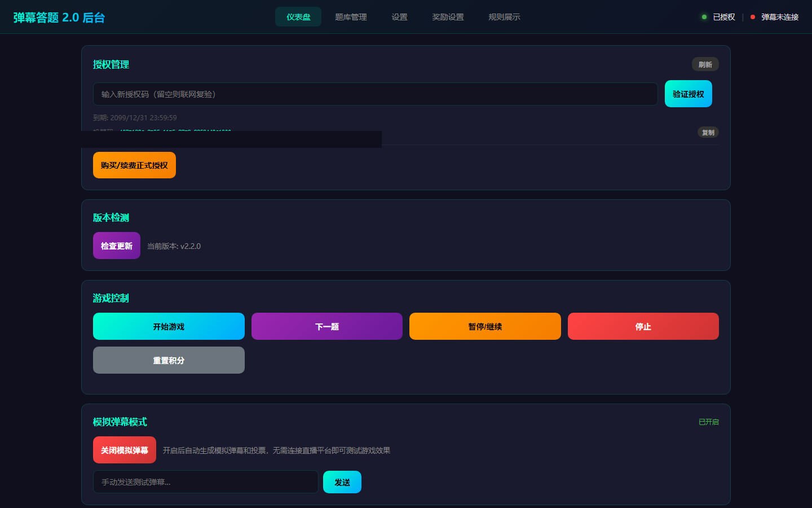
Task: Click the 授权管理 section heading
Action: 111,64
